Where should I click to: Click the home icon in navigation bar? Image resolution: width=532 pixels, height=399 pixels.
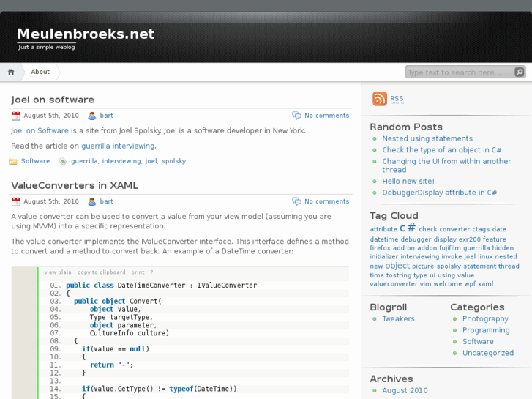coord(11,72)
